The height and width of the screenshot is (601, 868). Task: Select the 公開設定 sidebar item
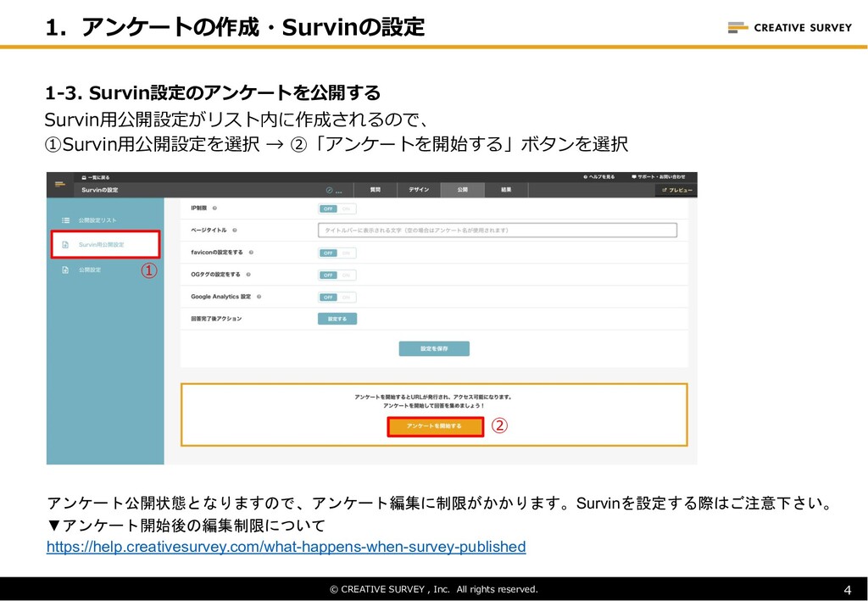pos(90,270)
